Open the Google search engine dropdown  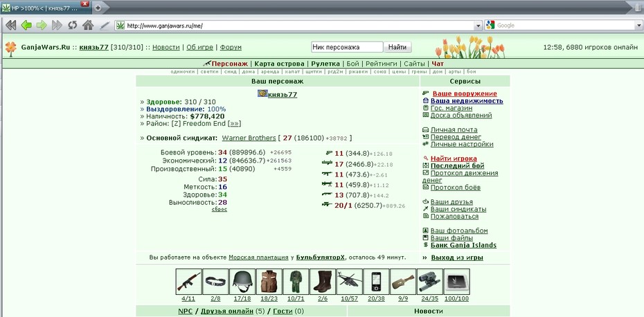pyautogui.click(x=490, y=26)
